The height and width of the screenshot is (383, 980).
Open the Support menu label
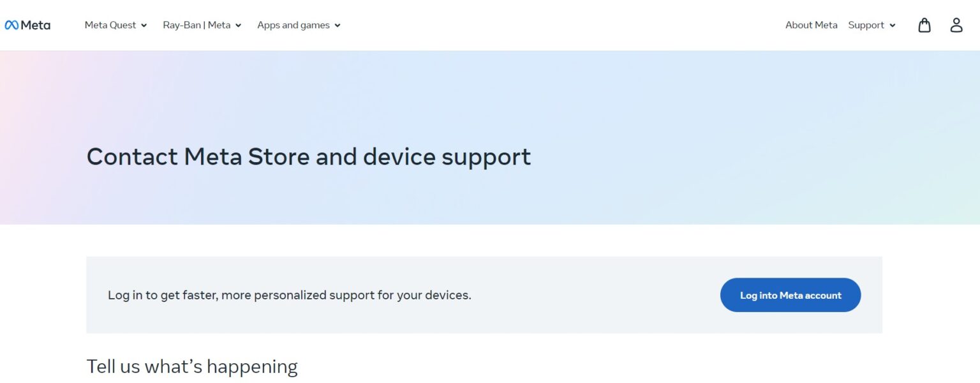point(866,26)
